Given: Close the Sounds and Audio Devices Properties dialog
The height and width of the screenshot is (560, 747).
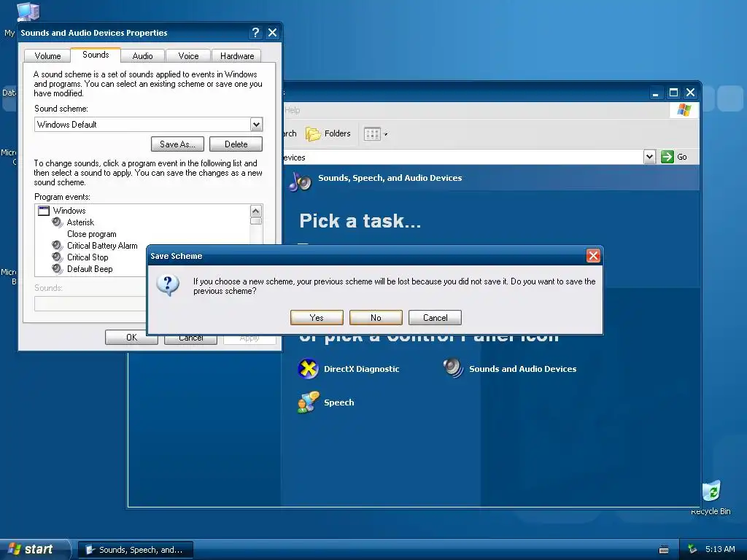Looking at the screenshot, I should tap(273, 32).
